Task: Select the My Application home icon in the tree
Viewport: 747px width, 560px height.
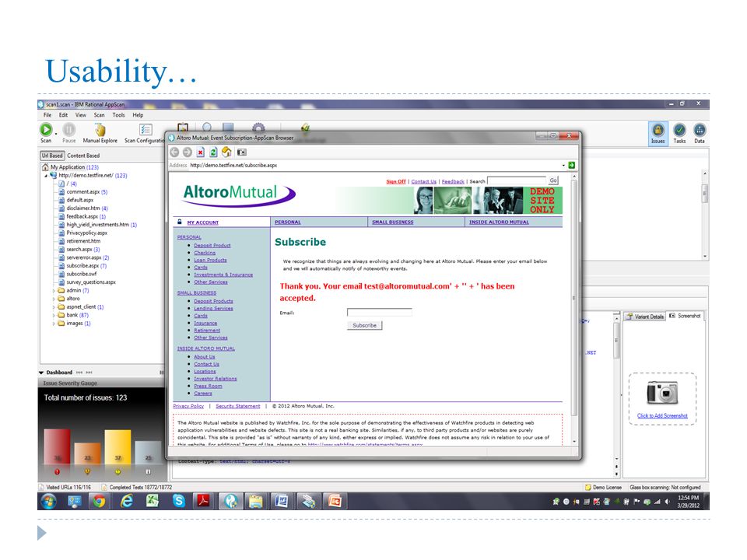Action: pos(45,167)
